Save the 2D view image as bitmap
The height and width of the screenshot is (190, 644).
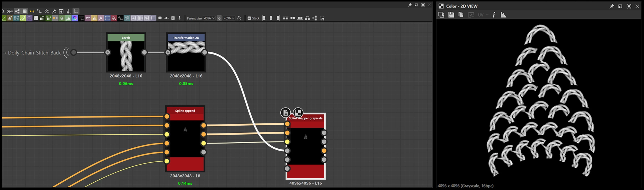(451, 15)
